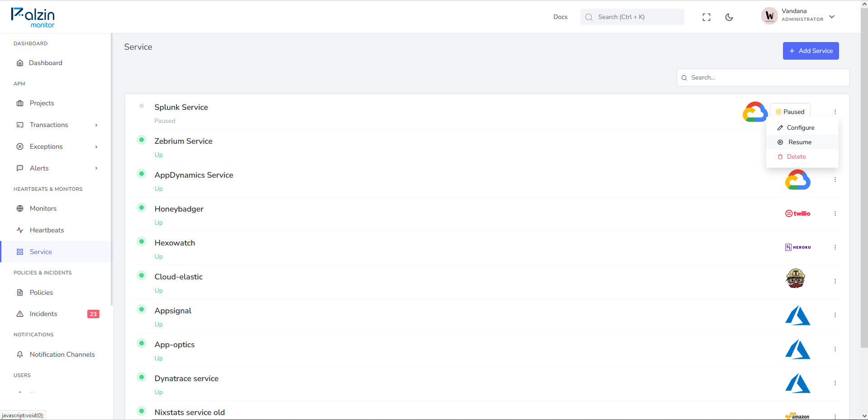
Task: Click Azure logo on App-optics row
Action: [798, 349]
